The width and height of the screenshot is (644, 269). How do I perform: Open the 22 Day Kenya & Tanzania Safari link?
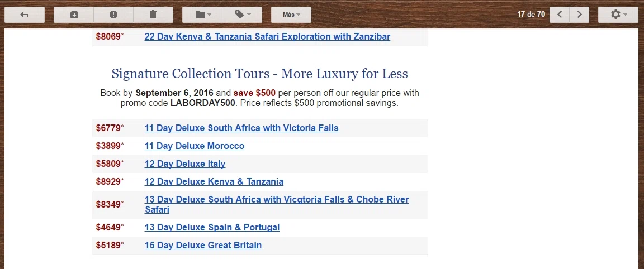coord(267,36)
